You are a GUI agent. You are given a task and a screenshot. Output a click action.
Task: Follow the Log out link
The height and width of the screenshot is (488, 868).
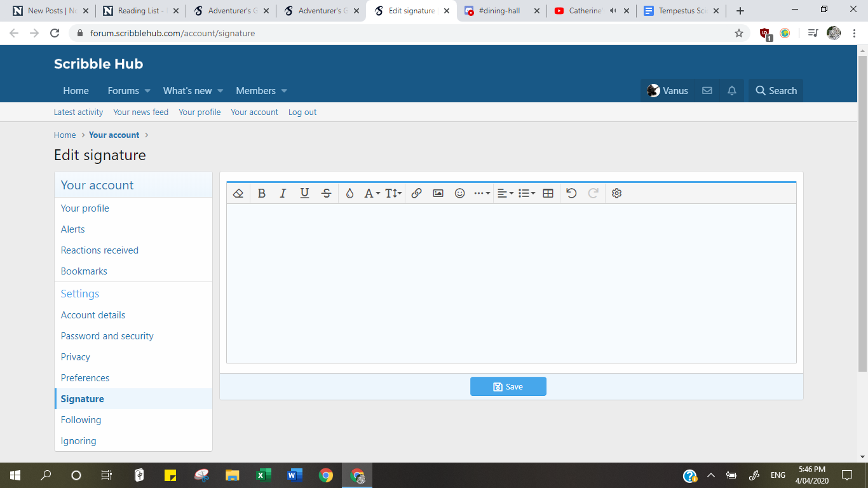coord(302,112)
